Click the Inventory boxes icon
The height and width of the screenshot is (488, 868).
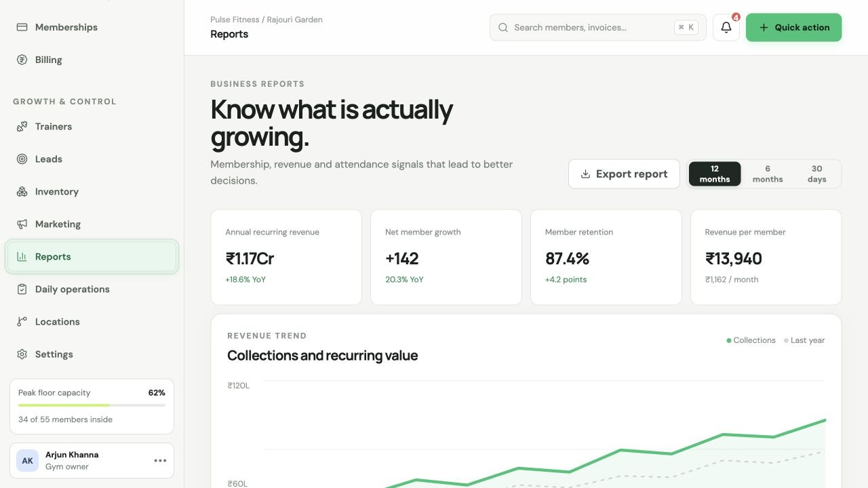[x=22, y=192]
